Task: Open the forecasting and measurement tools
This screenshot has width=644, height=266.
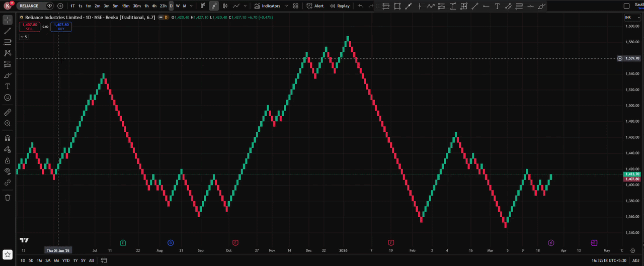Action: 8,64
